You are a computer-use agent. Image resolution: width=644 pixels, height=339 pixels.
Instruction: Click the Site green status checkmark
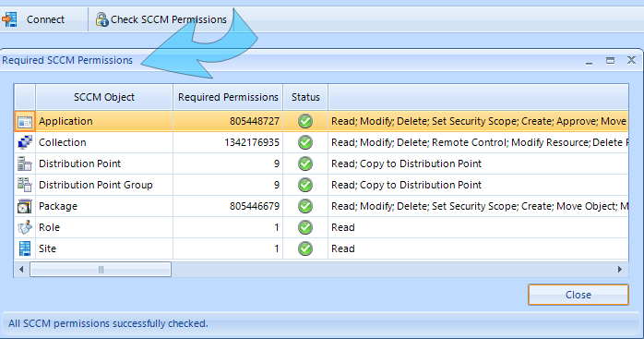305,248
